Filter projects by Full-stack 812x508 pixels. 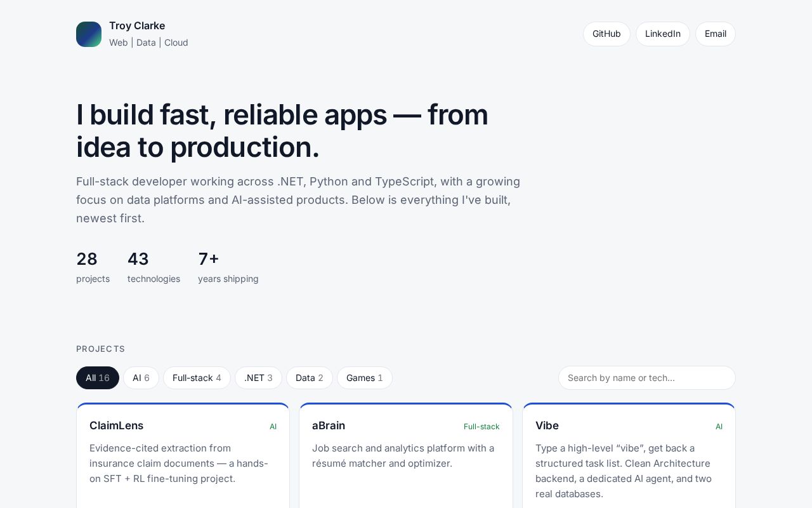pos(197,378)
